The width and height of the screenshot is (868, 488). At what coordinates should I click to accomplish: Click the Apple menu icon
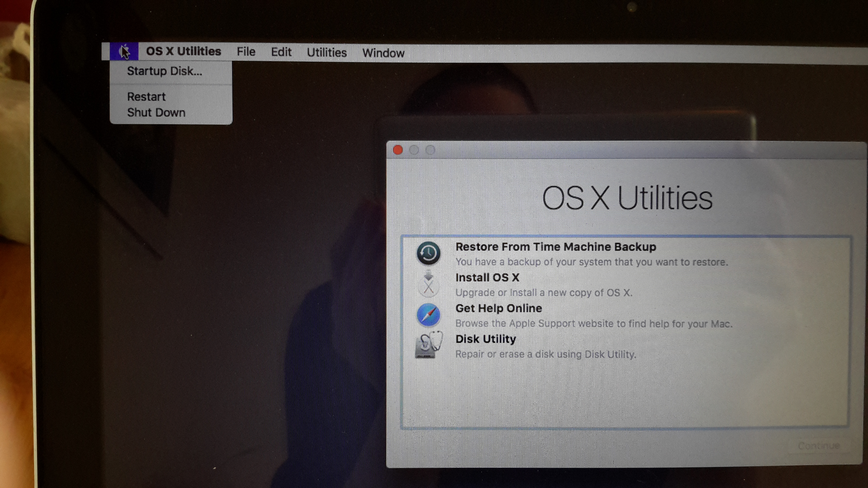[x=124, y=52]
